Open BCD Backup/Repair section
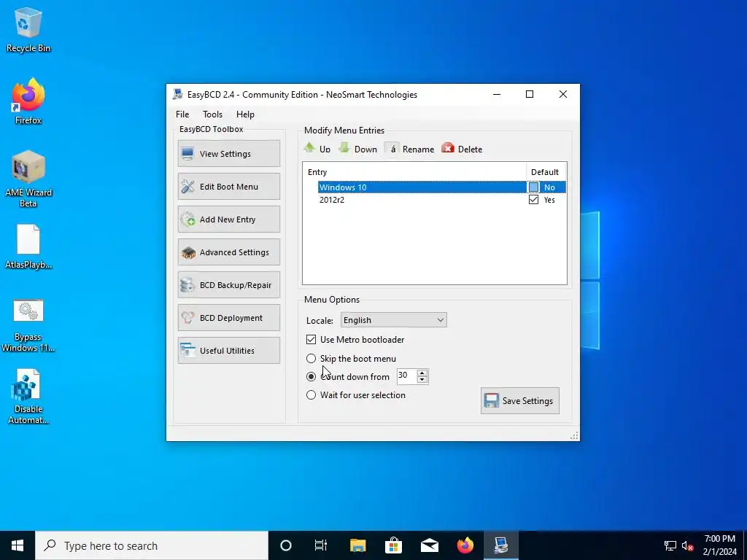Screen dimensions: 747x560 click(228, 285)
